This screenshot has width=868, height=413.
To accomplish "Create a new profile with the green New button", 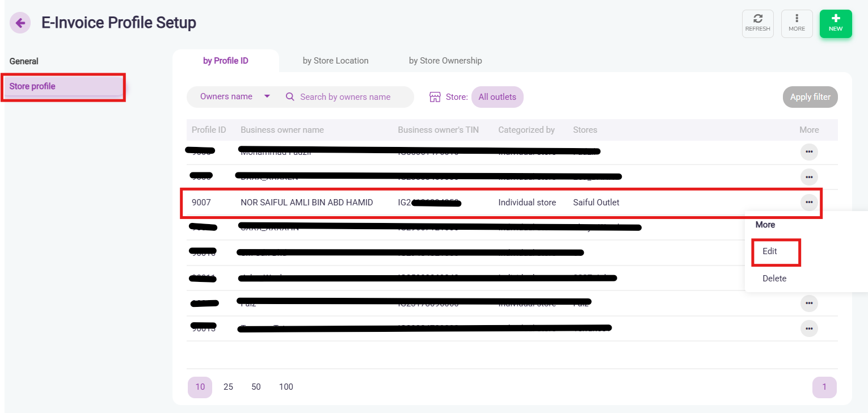I will pos(836,24).
